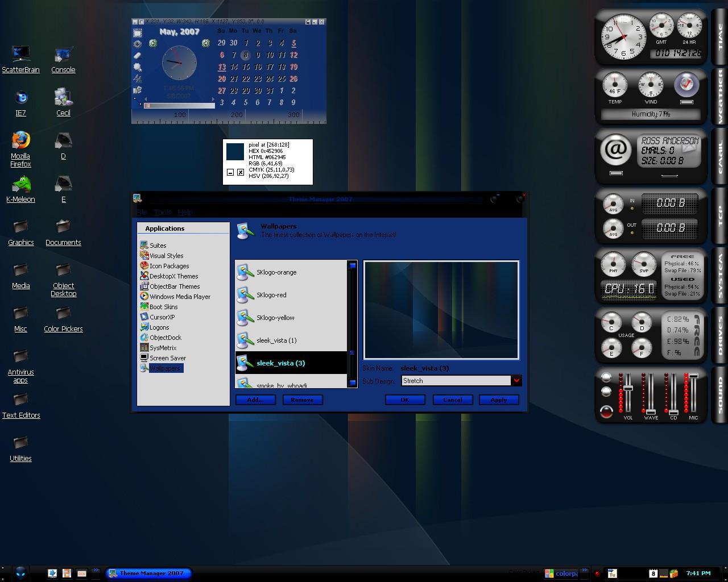Select Visual Styles in Applications list
This screenshot has width=728, height=582.
pos(166,256)
